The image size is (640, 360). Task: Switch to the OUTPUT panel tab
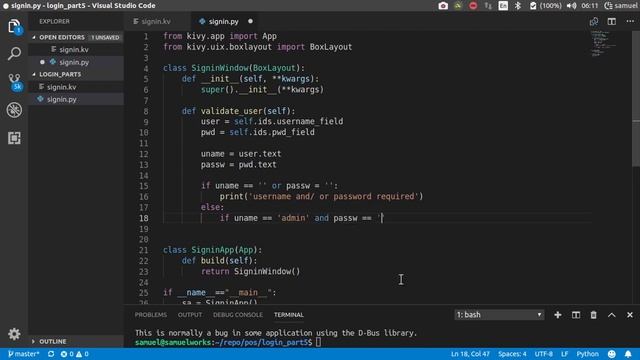coord(190,315)
